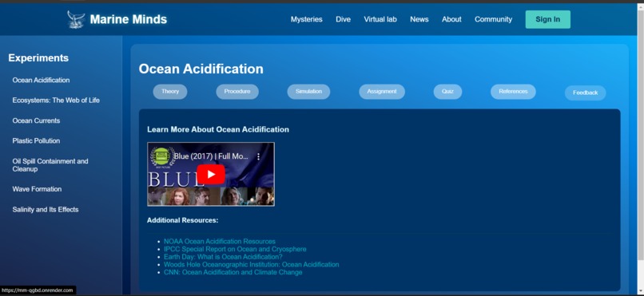This screenshot has height=296, width=644.
Task: Switch to the Theory tab
Action: (170, 92)
